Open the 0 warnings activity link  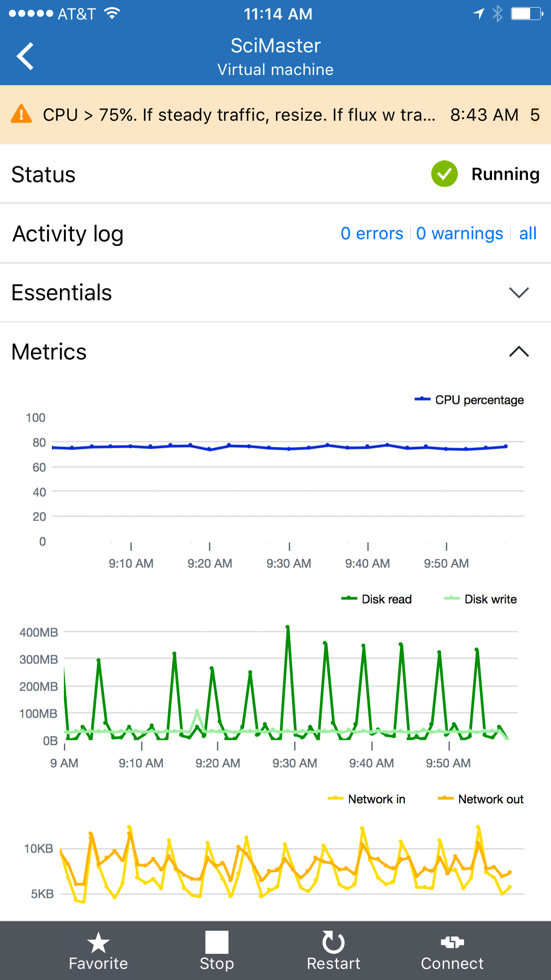pyautogui.click(x=460, y=233)
